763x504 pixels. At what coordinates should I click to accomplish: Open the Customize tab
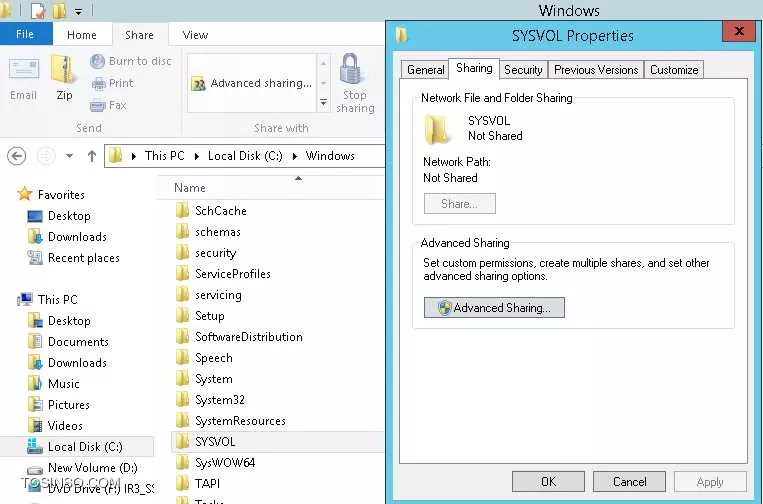(x=674, y=70)
